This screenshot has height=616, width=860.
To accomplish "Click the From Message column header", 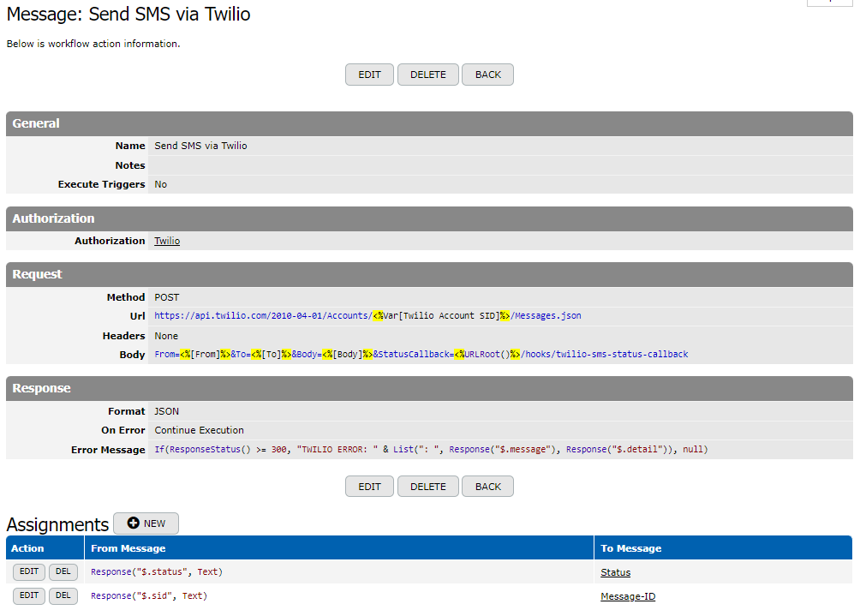I will point(128,548).
